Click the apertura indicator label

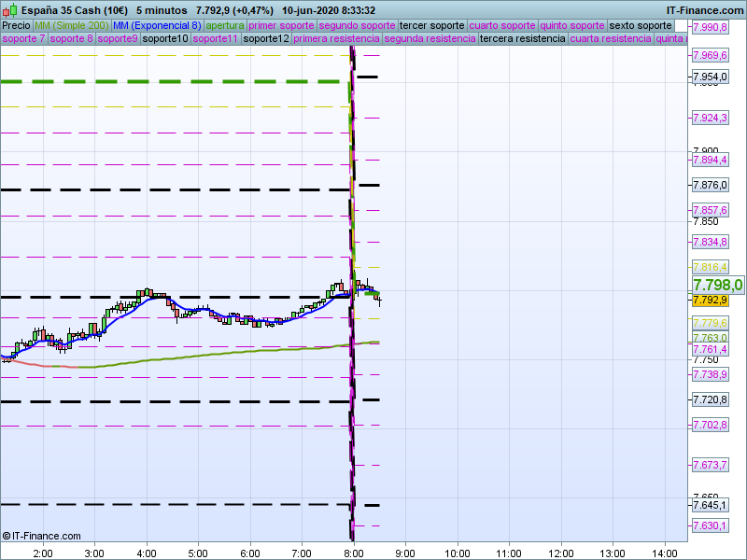tap(225, 25)
